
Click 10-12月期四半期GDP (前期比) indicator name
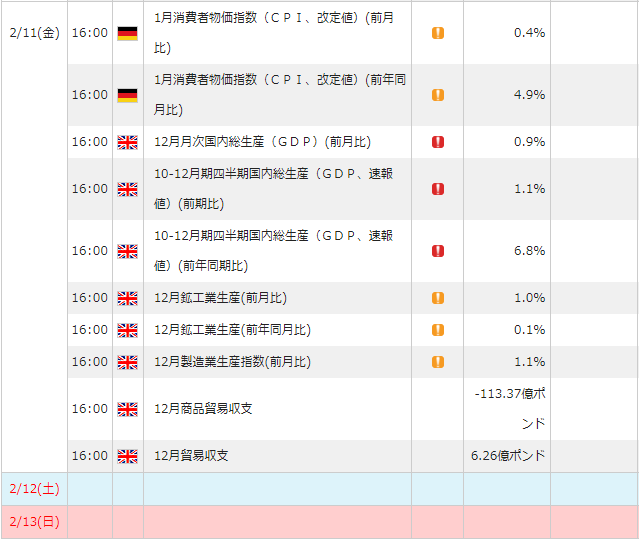coord(273,189)
